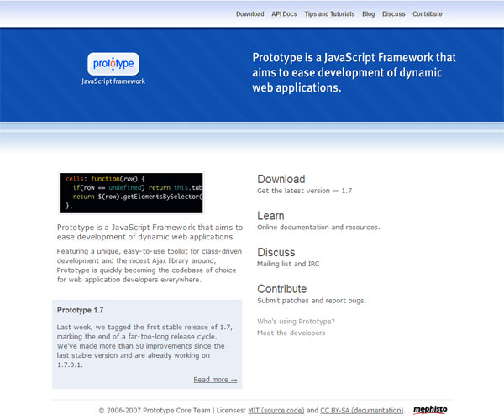Go to Tips and Tutorials in the top navigation

329,14
